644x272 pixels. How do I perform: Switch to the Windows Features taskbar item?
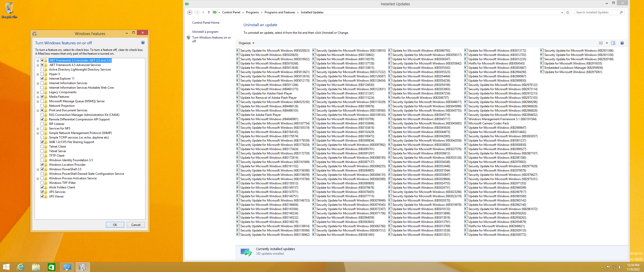83,267
